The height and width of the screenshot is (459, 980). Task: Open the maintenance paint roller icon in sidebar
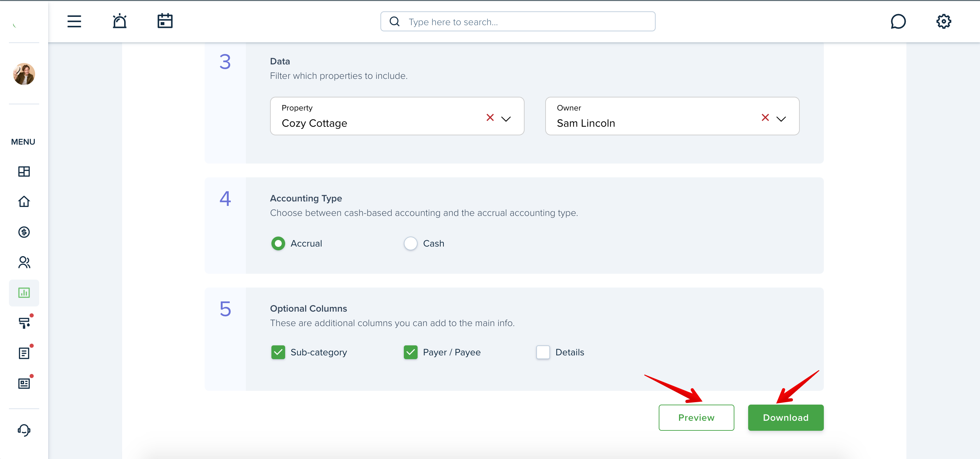(24, 323)
